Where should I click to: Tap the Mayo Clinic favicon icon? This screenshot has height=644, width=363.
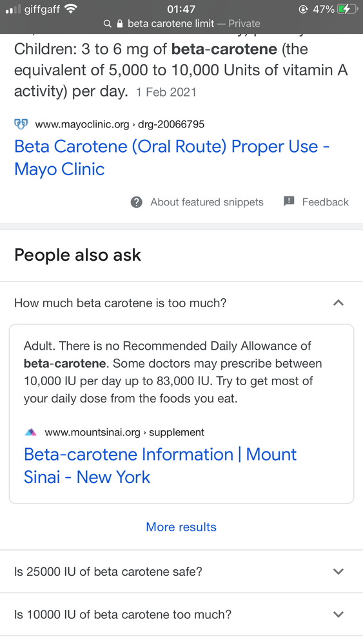tap(21, 124)
